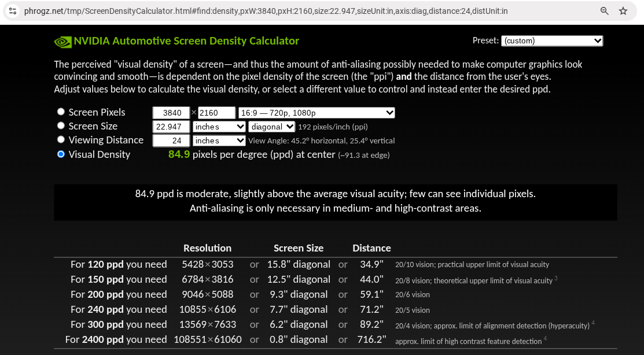This screenshot has height=355, width=644.
Task: Select the Screen Size radio button
Action: point(61,125)
